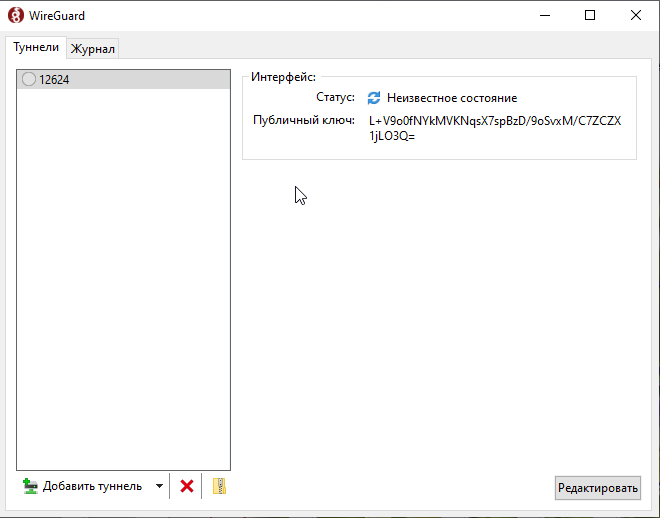Click the Редактировать button
Viewport: 660px width, 518px height.
[598, 488]
